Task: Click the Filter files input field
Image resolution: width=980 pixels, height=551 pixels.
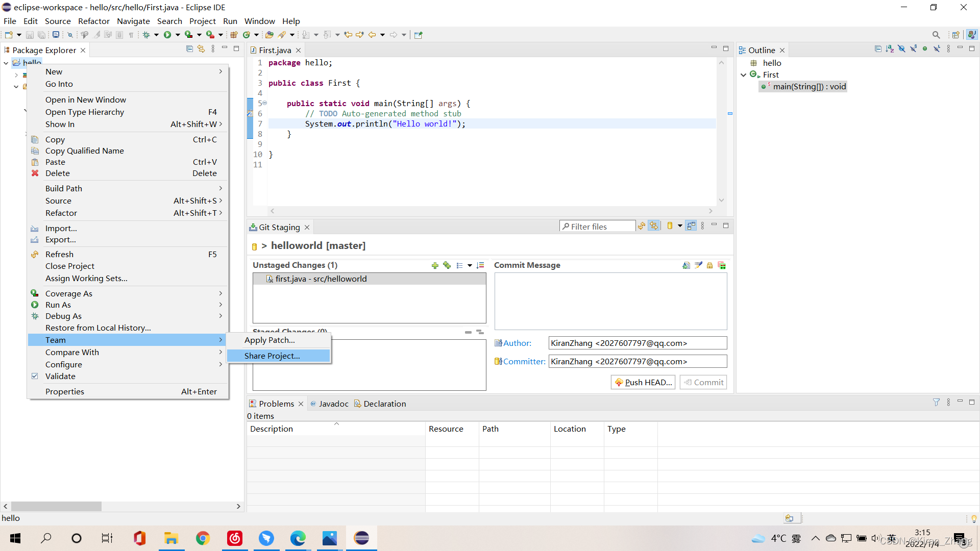Action: click(x=597, y=226)
